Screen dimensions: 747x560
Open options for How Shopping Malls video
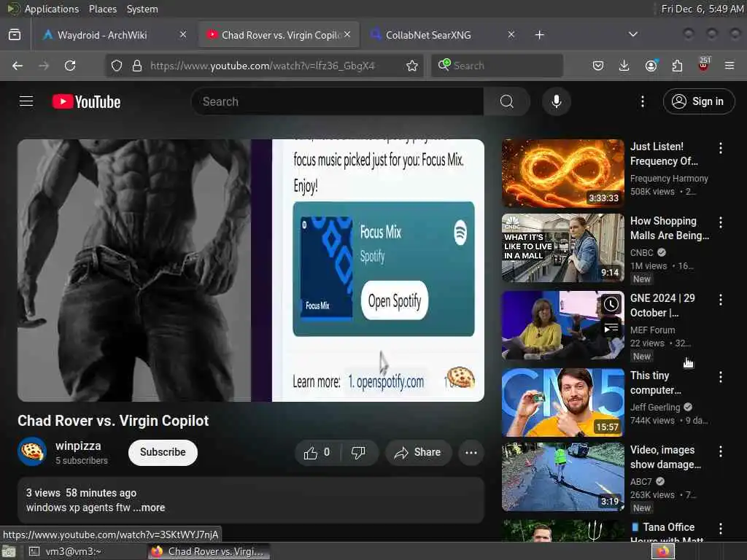(x=720, y=222)
